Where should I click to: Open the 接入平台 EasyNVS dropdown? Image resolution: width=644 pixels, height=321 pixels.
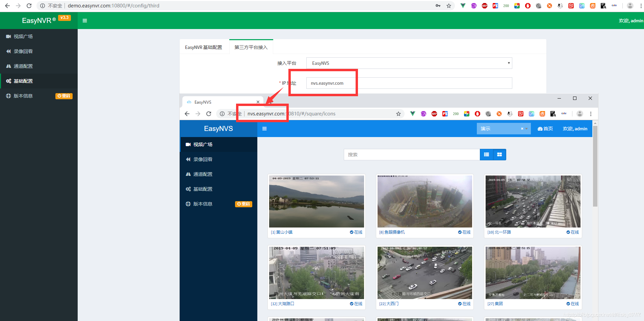(x=409, y=63)
